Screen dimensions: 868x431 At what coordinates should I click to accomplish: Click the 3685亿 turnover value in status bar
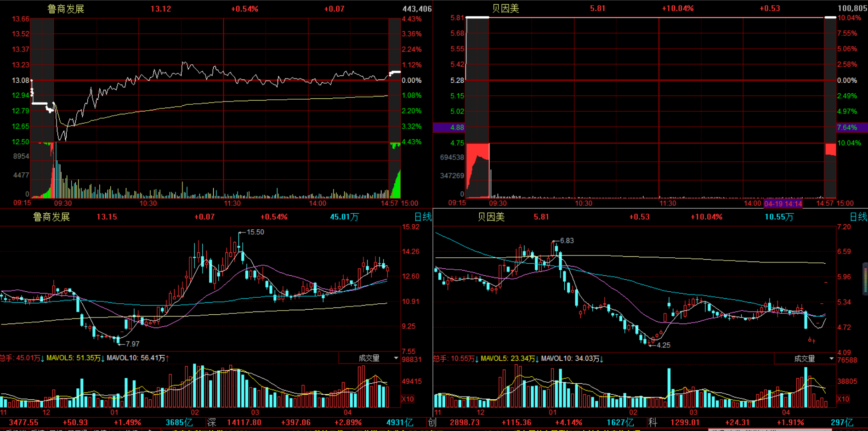179,422
